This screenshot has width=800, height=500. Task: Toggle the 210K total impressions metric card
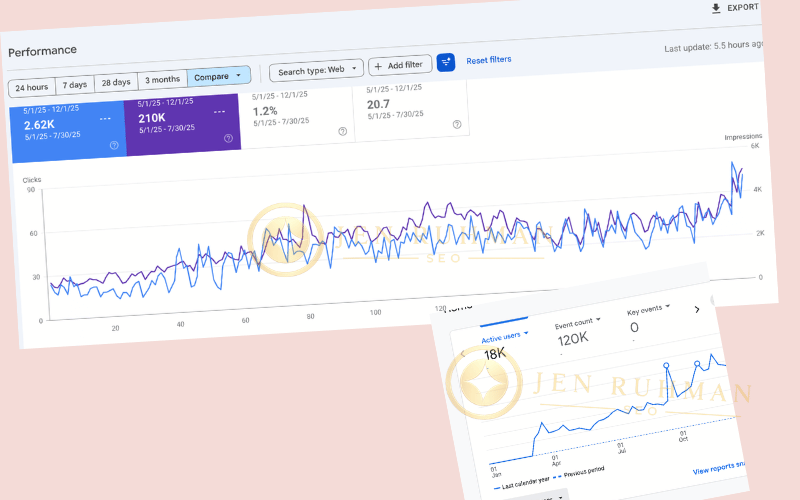(182, 124)
